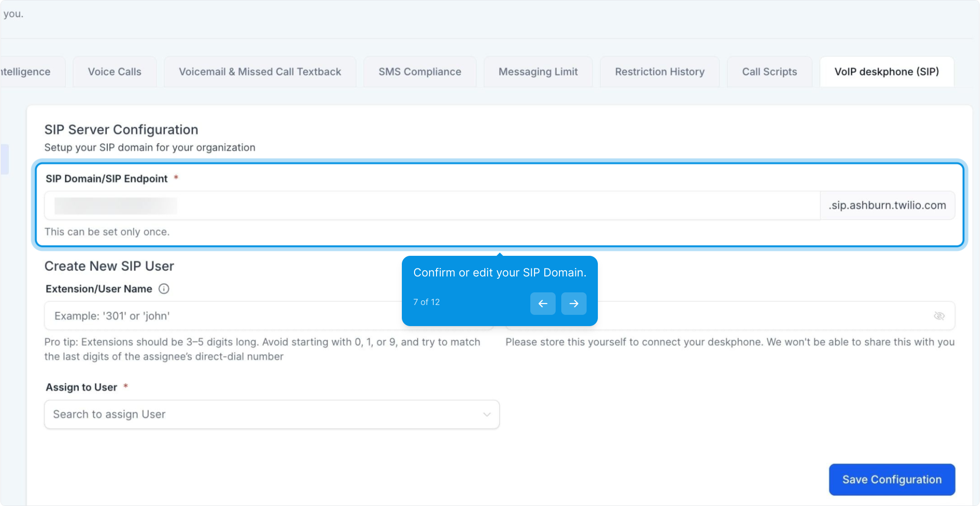980x506 pixels.
Task: Open Voicemail & Missed Call Textback tab
Action: 260,72
